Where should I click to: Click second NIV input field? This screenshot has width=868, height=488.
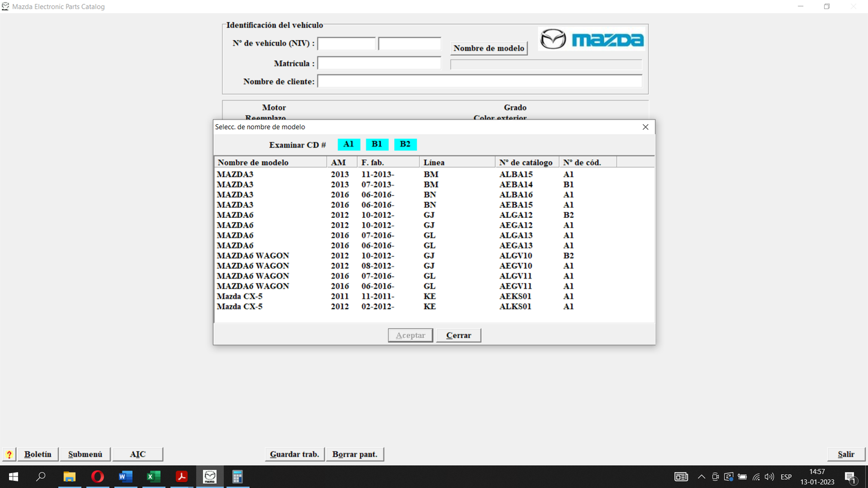click(x=410, y=43)
